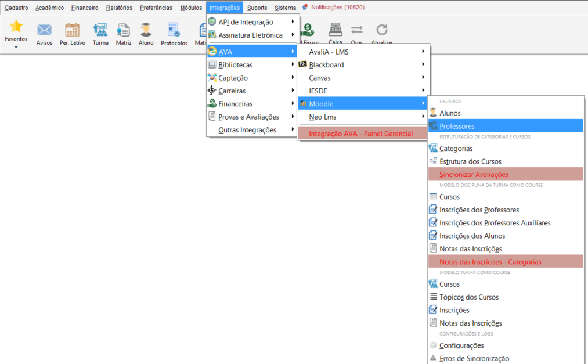Click the Carreiras runner icon
Viewport: 588px width, 364px height.
pos(212,91)
